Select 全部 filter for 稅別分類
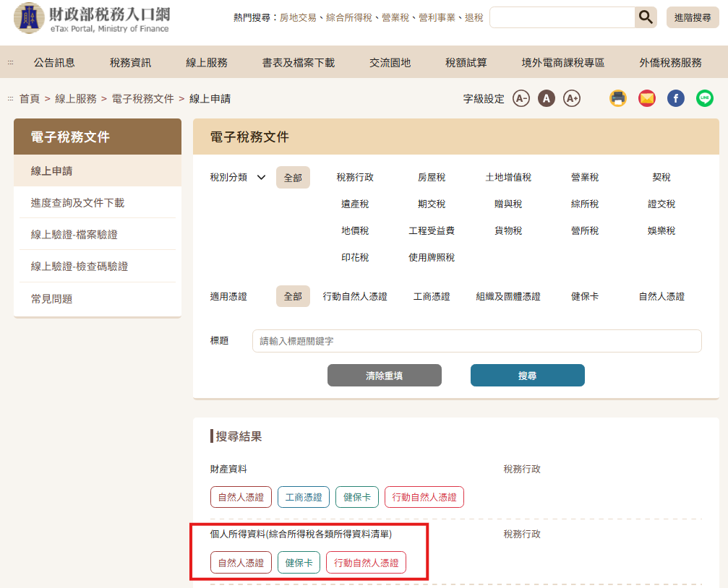728x588 pixels. click(293, 177)
